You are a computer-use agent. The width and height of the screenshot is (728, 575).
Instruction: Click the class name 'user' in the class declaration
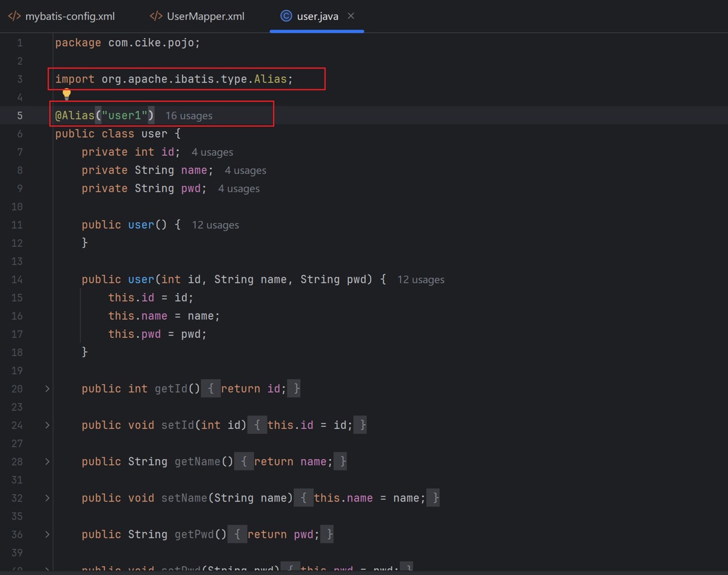point(155,133)
